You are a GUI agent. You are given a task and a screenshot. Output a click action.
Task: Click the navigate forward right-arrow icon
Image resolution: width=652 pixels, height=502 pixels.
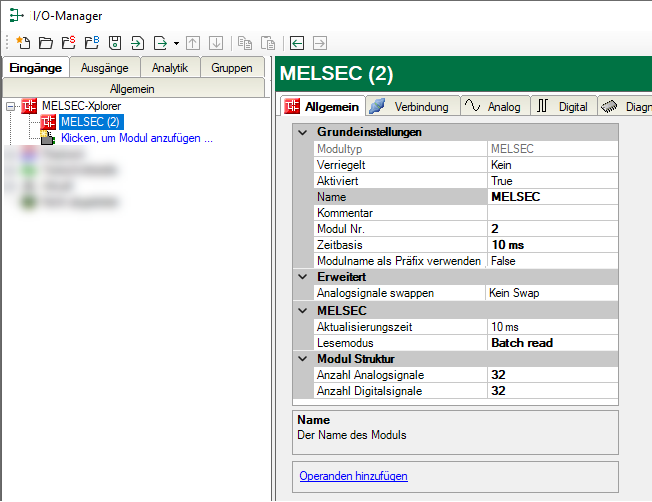point(320,43)
